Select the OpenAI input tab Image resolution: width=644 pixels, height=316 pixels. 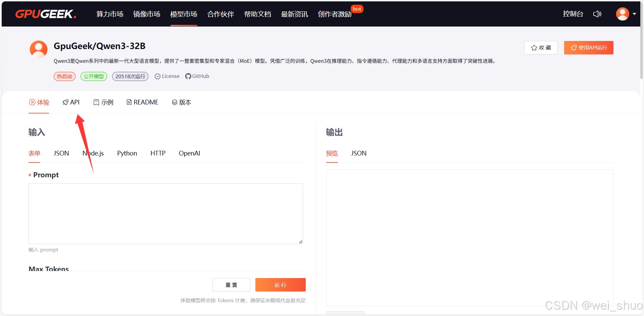tap(189, 153)
